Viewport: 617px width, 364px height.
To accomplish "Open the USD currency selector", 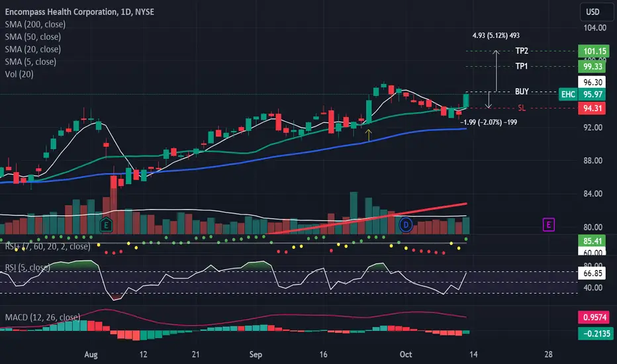I will click(596, 12).
